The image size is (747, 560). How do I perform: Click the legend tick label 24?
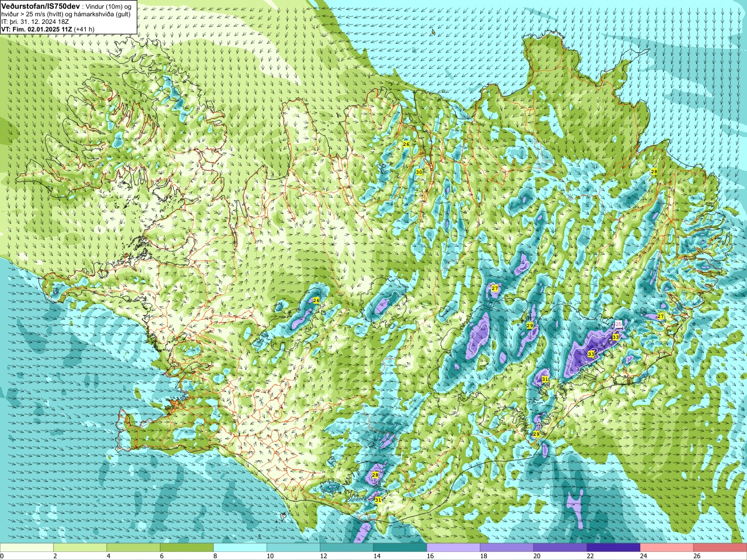point(643,556)
